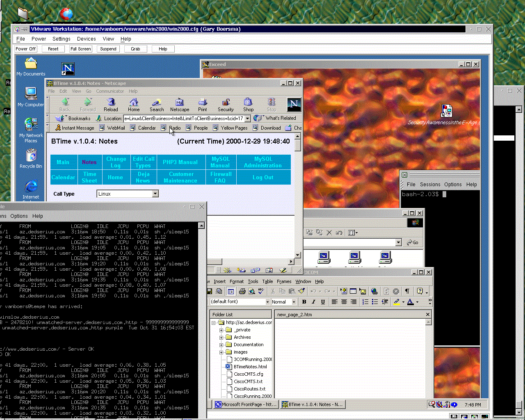The image size is (525, 420).
Task: Select align right in FrontPage
Action: click(x=353, y=302)
